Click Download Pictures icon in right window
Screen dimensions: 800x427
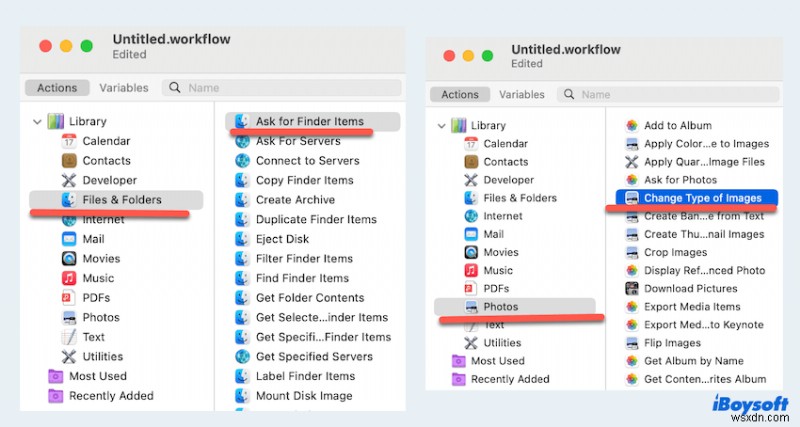click(x=632, y=288)
